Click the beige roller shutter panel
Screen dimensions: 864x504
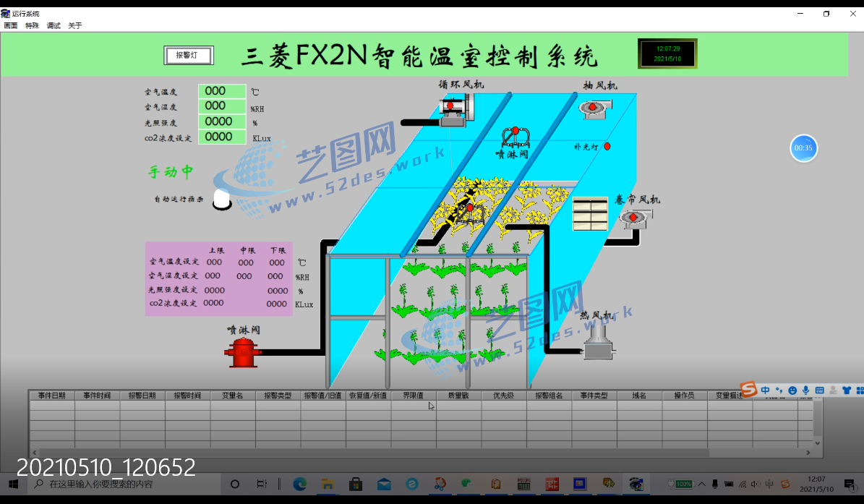point(590,214)
